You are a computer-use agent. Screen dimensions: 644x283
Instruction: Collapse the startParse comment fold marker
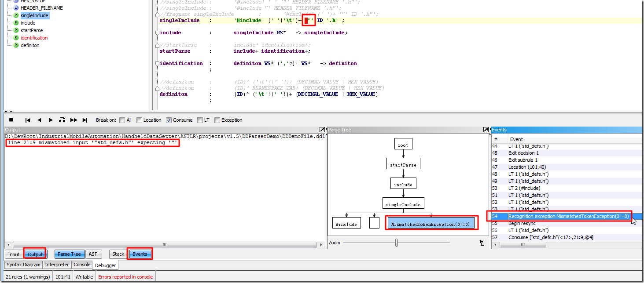[157, 45]
